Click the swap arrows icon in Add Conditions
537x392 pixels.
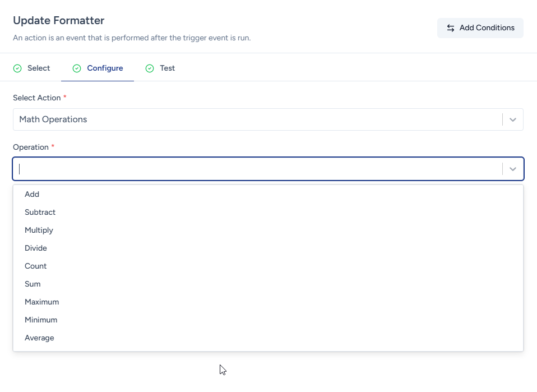(451, 28)
